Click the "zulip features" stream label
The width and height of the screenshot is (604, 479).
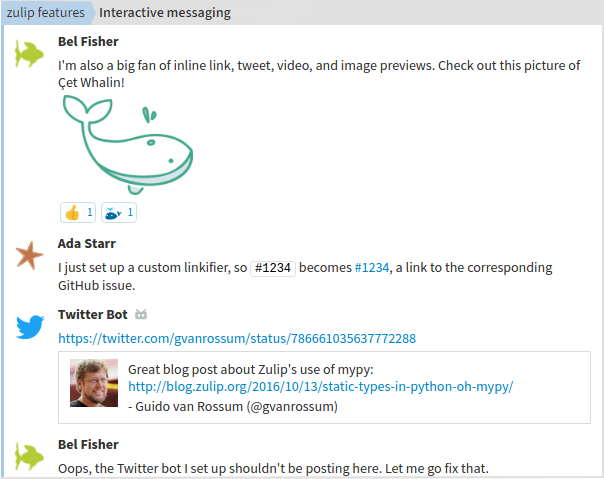pyautogui.click(x=44, y=13)
